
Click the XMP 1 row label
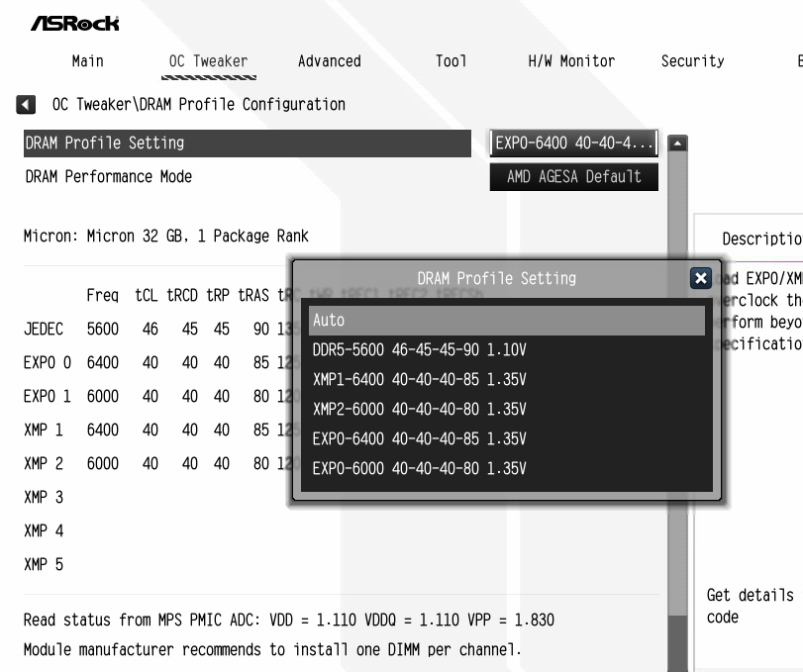point(44,430)
